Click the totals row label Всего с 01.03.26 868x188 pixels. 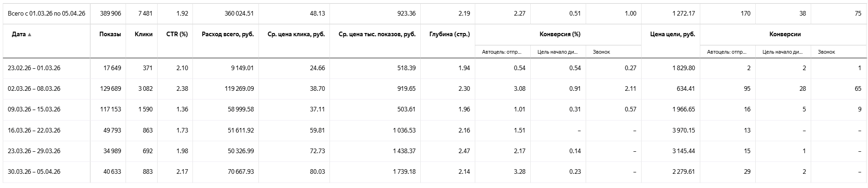pyautogui.click(x=46, y=14)
